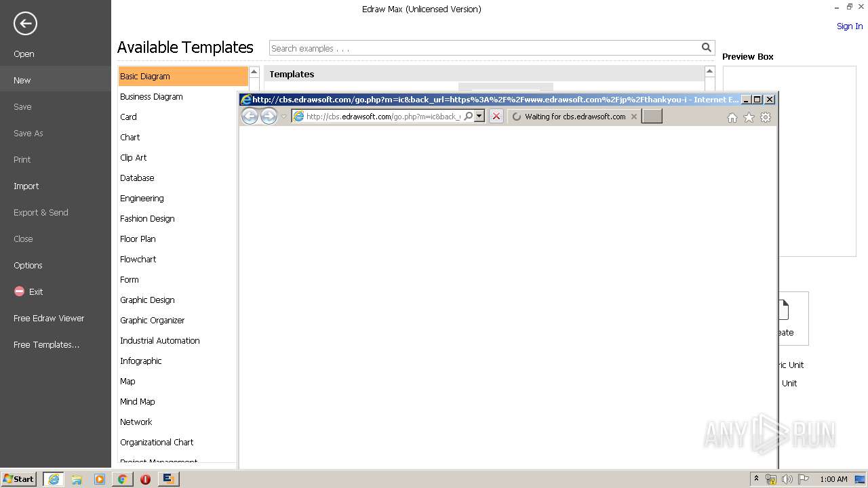This screenshot has width=868, height=488.
Task: Click the Internet Explorer back button
Action: click(x=250, y=117)
